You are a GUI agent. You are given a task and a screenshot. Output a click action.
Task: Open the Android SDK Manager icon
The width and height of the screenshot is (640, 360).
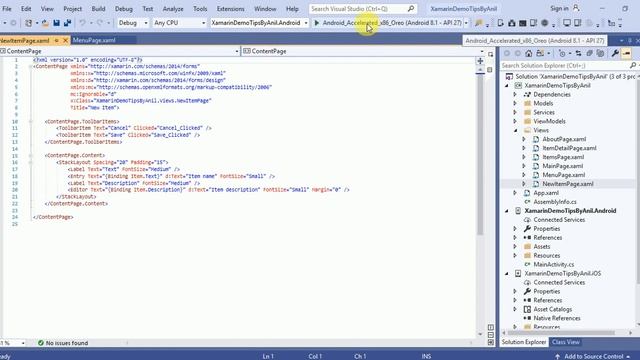[511, 23]
